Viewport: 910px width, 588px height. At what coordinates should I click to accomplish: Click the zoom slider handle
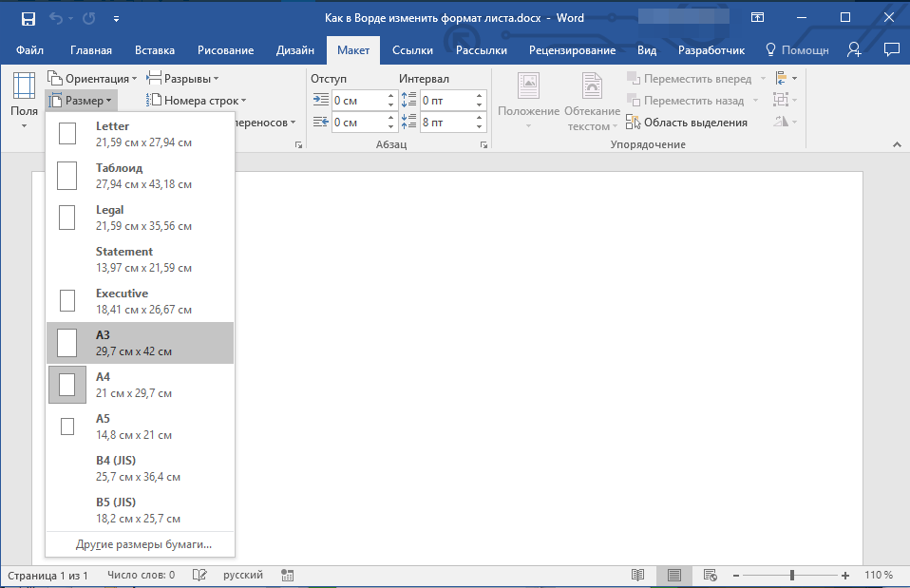pos(791,576)
